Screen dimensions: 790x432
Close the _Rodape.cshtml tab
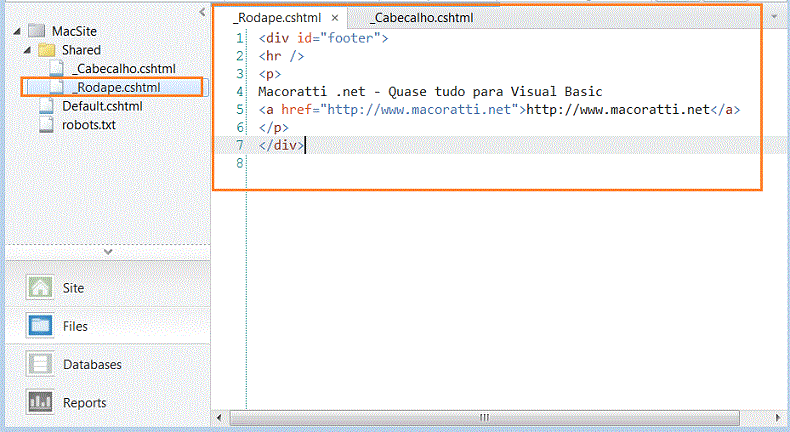335,18
